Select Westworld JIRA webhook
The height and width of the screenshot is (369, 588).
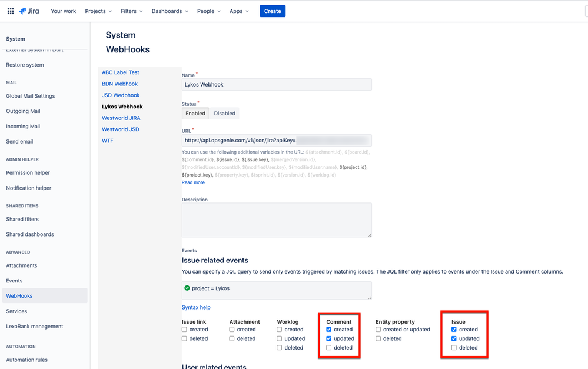point(121,118)
